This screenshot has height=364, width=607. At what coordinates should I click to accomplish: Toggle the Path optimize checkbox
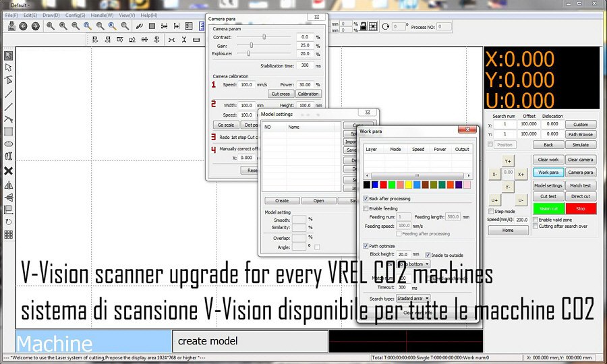(x=366, y=246)
